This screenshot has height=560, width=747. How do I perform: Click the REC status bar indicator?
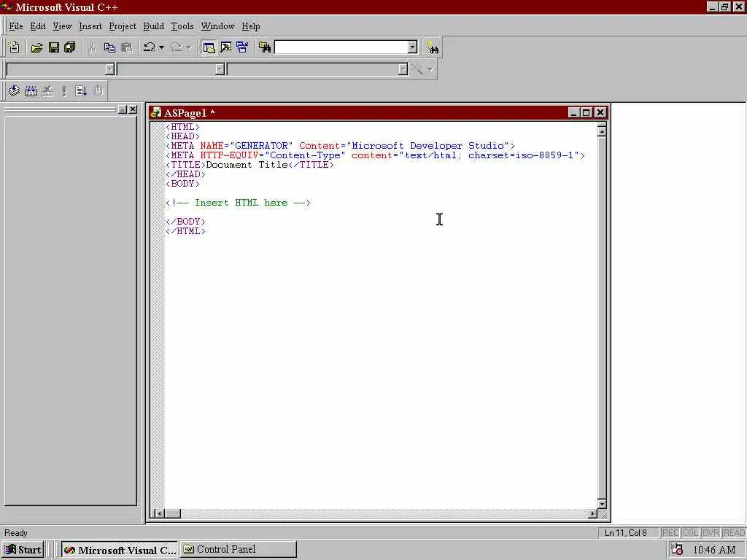point(670,533)
